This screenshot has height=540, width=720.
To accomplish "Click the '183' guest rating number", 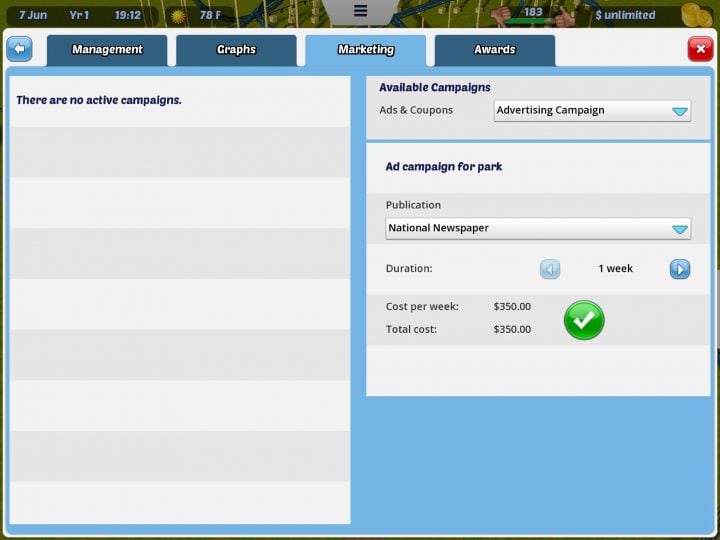I will [533, 12].
